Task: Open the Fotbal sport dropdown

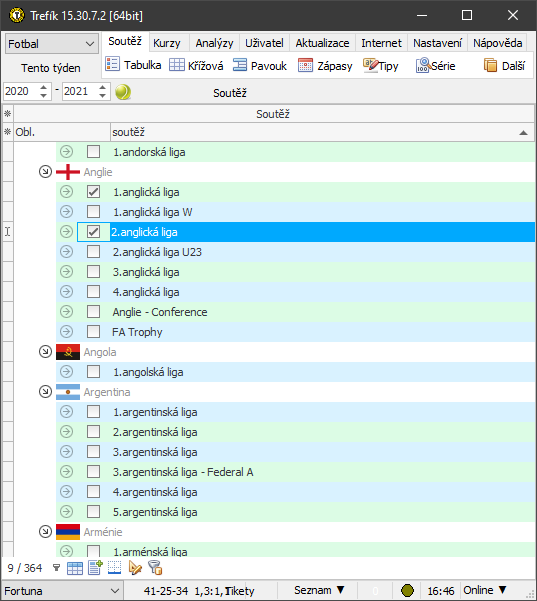Action: coord(51,44)
